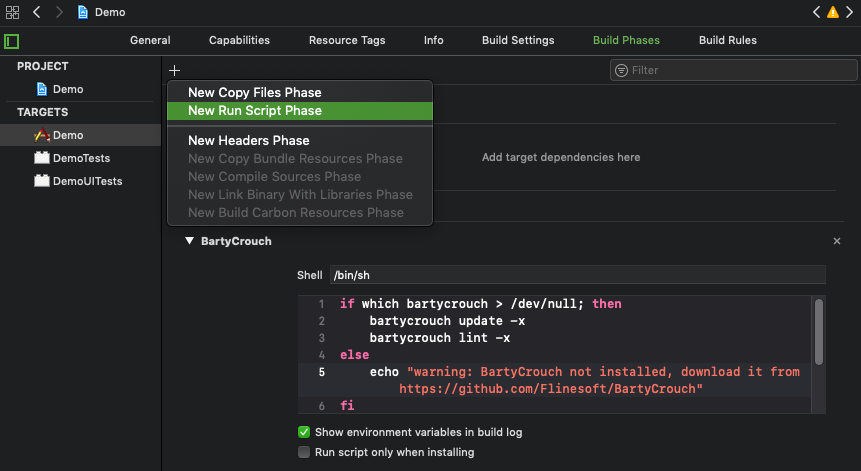
Task: Select New Copy Files Phase
Action: (255, 93)
